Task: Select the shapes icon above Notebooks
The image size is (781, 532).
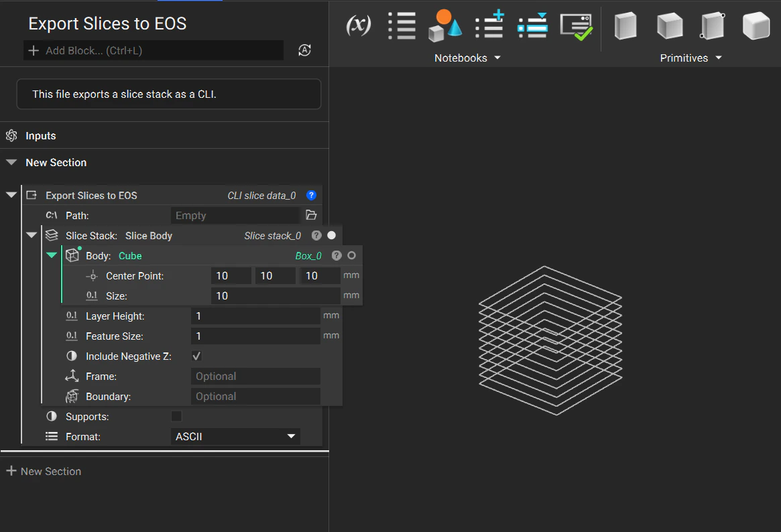Action: (x=444, y=25)
